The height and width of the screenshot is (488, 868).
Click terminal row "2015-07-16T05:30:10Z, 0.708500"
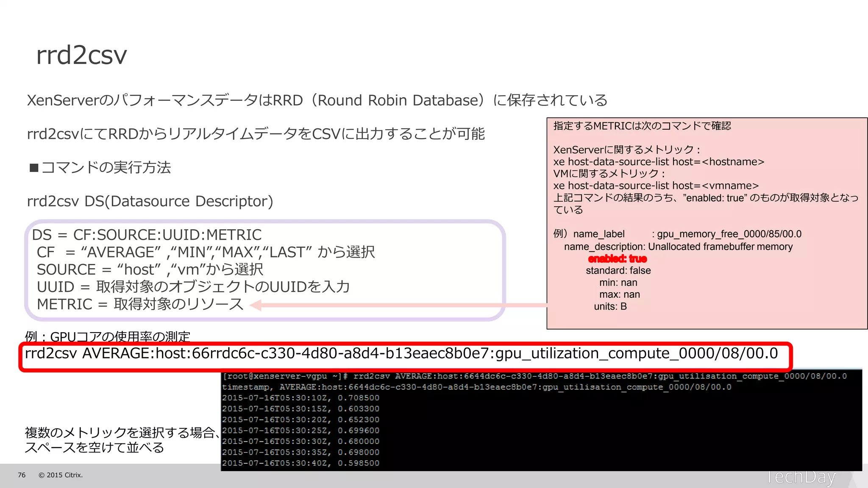[300, 398]
